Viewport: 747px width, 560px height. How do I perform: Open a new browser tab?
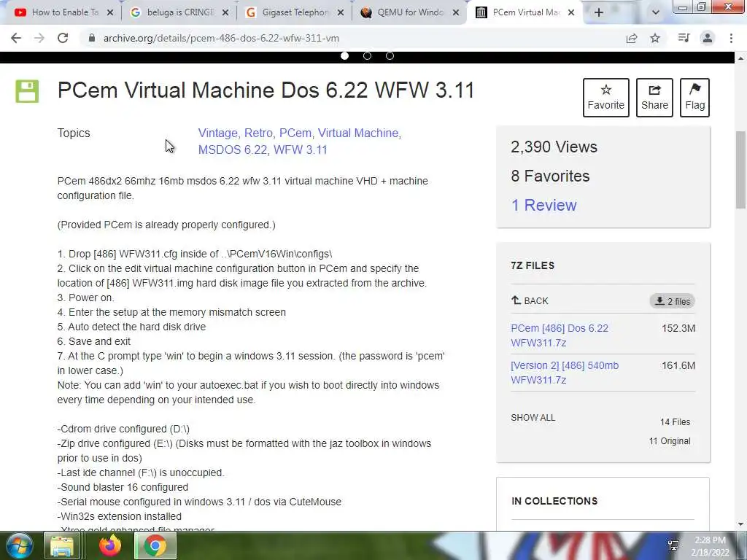click(x=599, y=13)
